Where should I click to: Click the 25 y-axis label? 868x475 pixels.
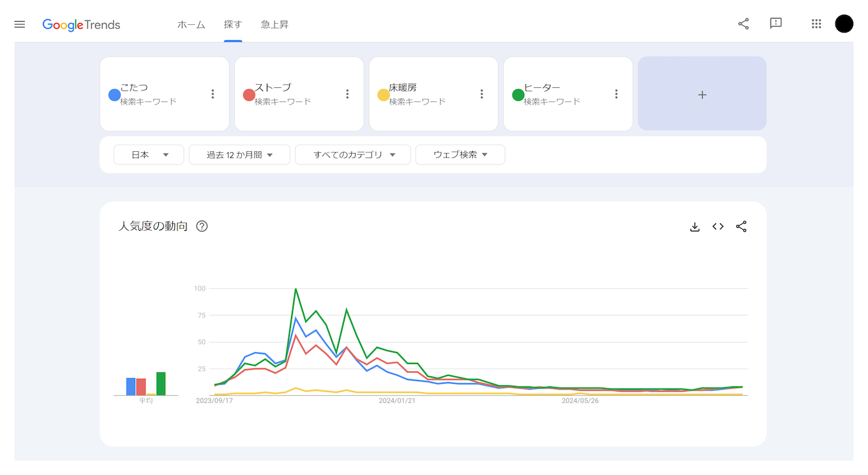(x=201, y=369)
